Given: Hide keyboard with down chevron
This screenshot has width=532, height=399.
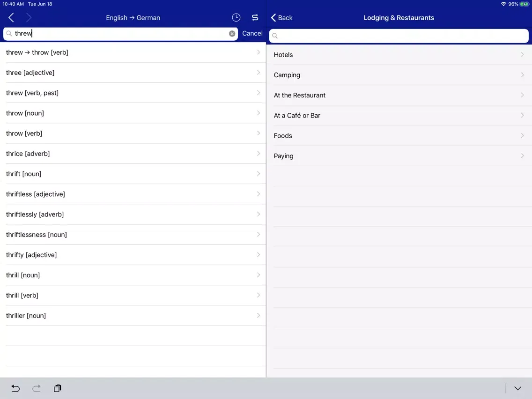Looking at the screenshot, I should [x=517, y=388].
